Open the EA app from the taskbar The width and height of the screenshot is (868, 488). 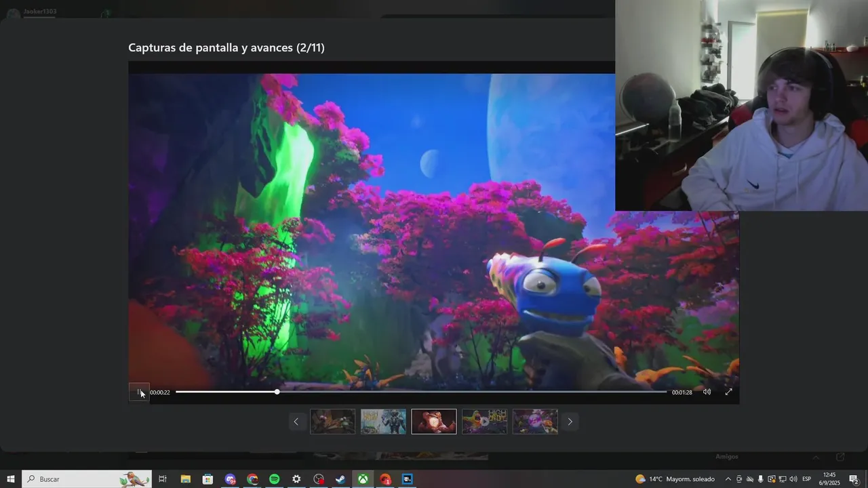385,479
